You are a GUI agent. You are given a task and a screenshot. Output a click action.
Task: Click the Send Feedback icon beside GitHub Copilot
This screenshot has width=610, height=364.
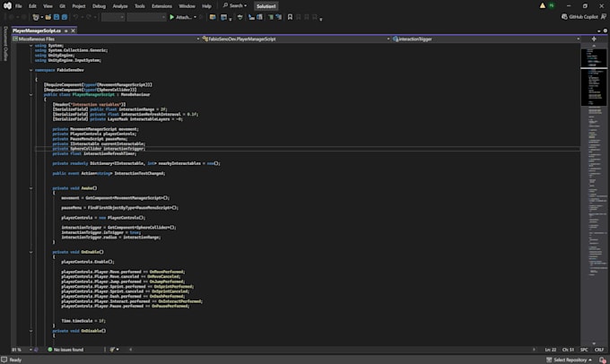click(604, 17)
